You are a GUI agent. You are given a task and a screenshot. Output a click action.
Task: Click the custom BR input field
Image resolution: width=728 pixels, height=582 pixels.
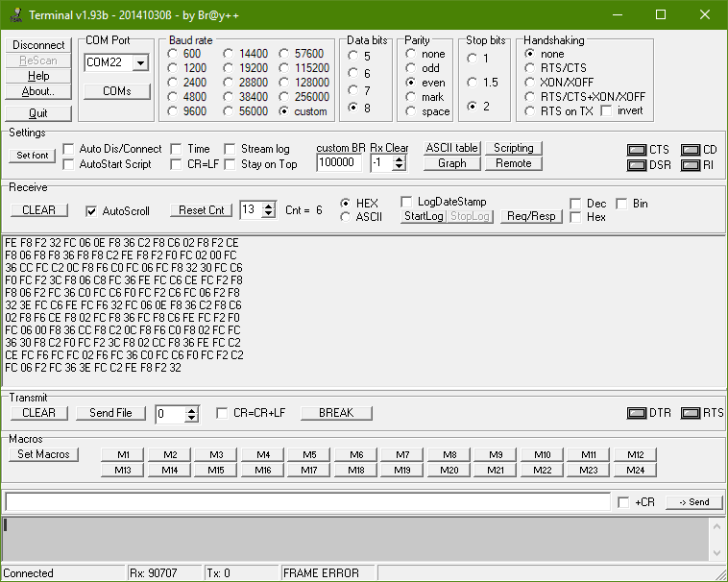click(x=339, y=163)
